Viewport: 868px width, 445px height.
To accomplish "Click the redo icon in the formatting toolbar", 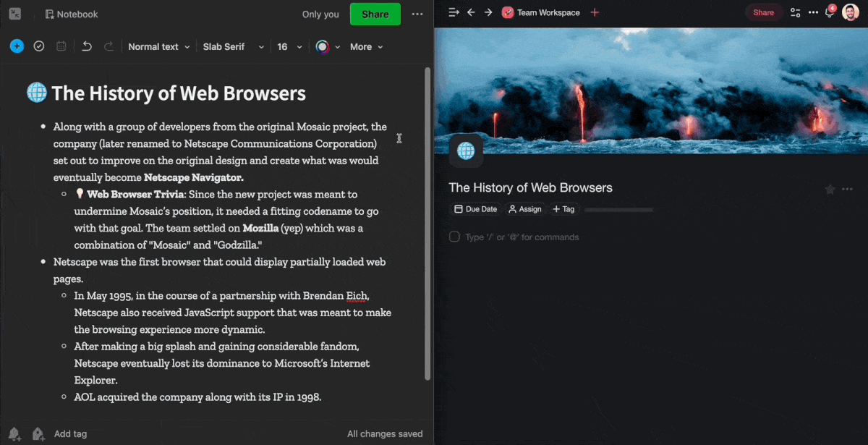I will (109, 46).
